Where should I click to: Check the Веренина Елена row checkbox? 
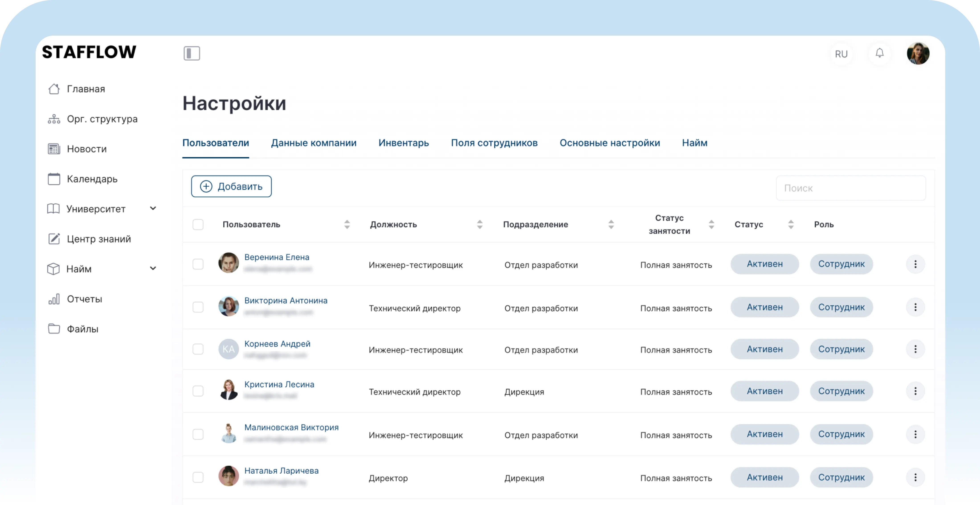(198, 264)
